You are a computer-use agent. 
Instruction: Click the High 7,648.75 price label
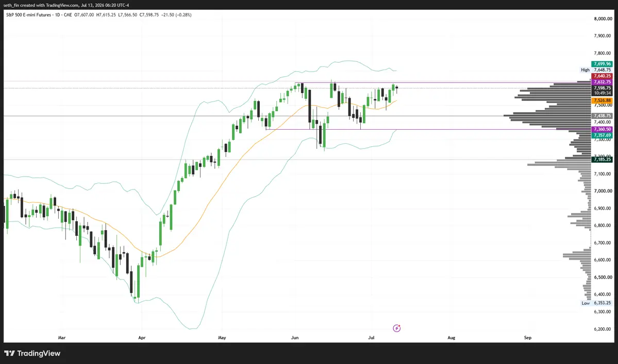(x=596, y=70)
